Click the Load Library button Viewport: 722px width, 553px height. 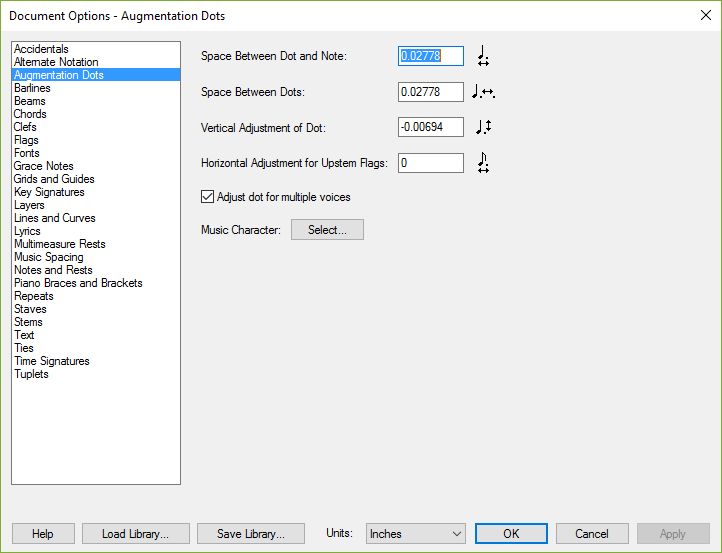pyautogui.click(x=136, y=534)
